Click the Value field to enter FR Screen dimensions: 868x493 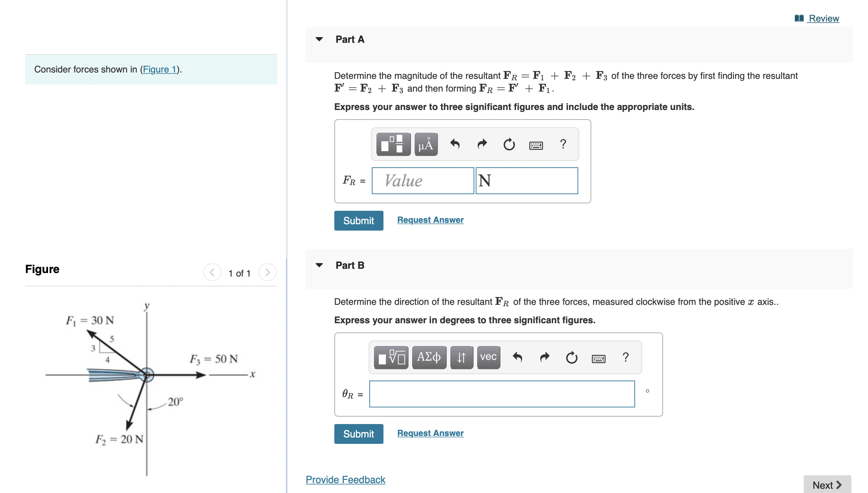(x=423, y=181)
